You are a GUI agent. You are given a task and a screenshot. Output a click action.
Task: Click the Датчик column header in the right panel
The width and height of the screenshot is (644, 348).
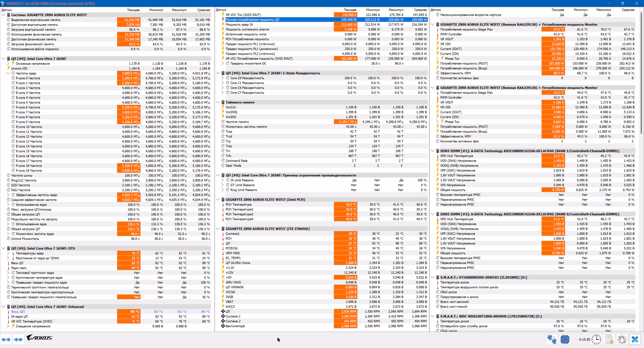pos(436,10)
